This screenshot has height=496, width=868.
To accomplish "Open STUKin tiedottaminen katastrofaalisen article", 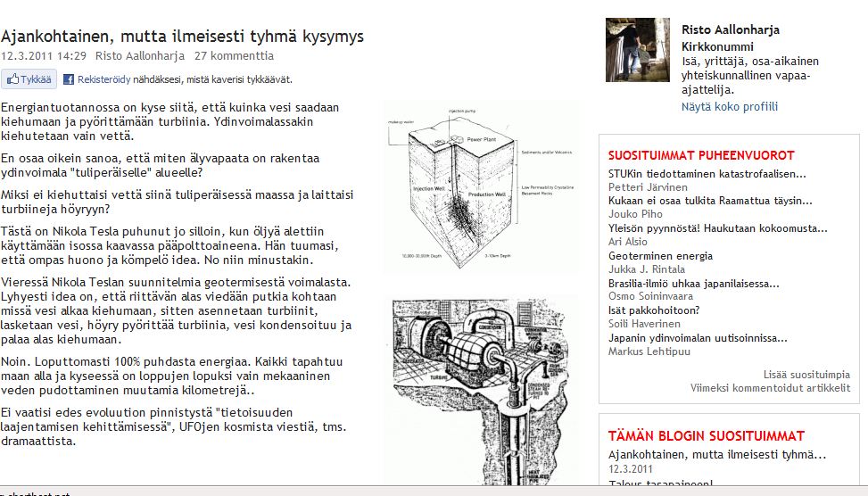I will (x=707, y=174).
